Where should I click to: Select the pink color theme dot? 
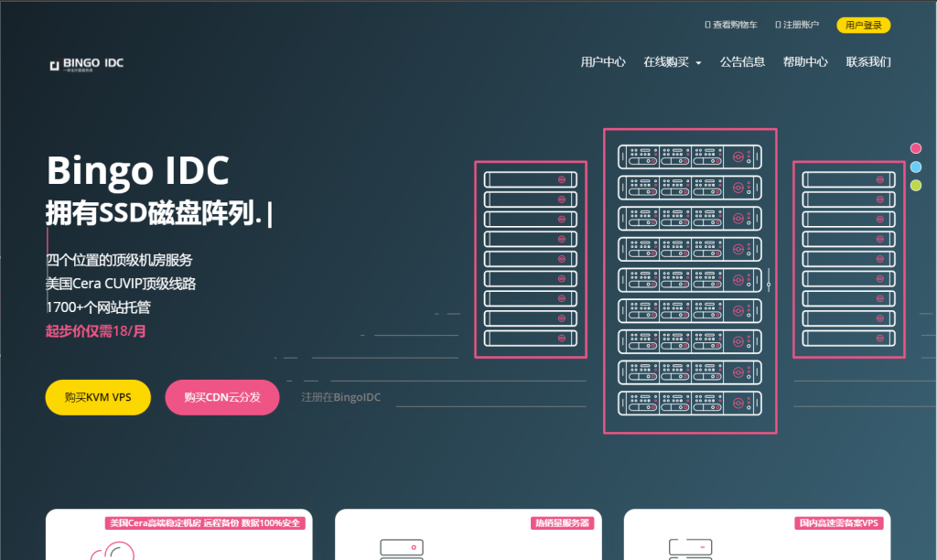click(916, 148)
